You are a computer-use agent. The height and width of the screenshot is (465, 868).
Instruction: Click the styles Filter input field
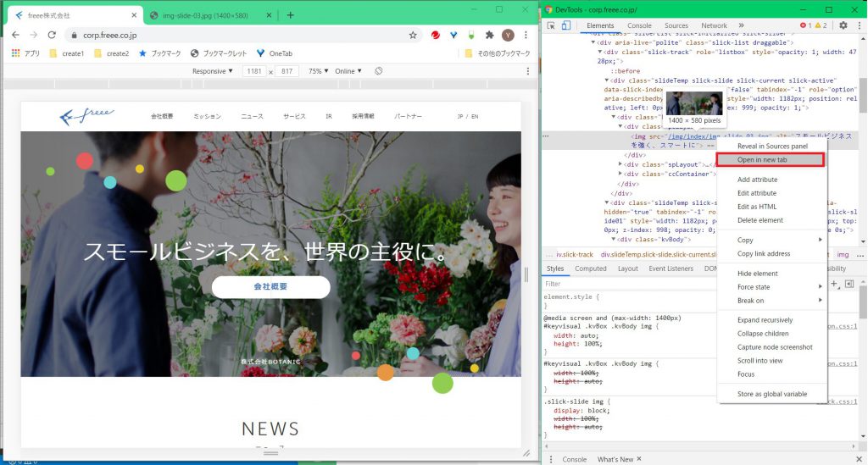click(x=628, y=284)
